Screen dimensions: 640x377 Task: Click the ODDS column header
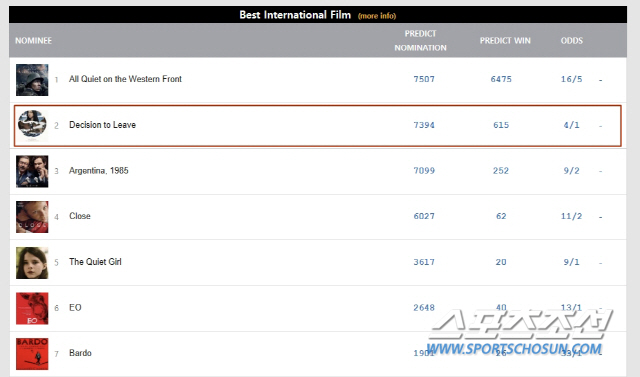571,40
